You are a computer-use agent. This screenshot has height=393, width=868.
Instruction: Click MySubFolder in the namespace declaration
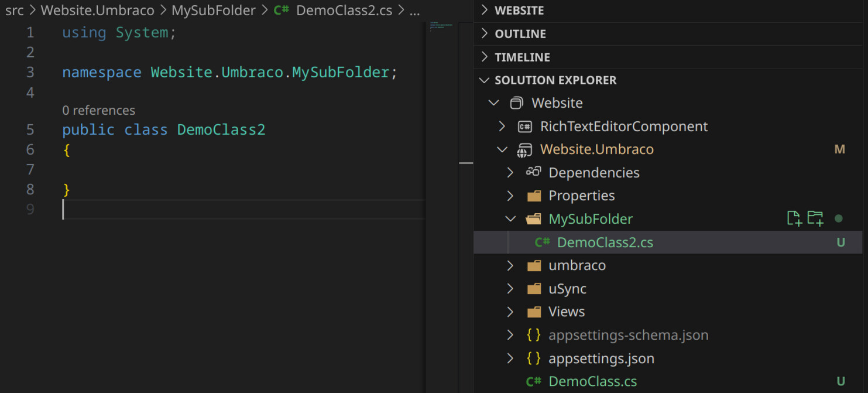pyautogui.click(x=341, y=72)
